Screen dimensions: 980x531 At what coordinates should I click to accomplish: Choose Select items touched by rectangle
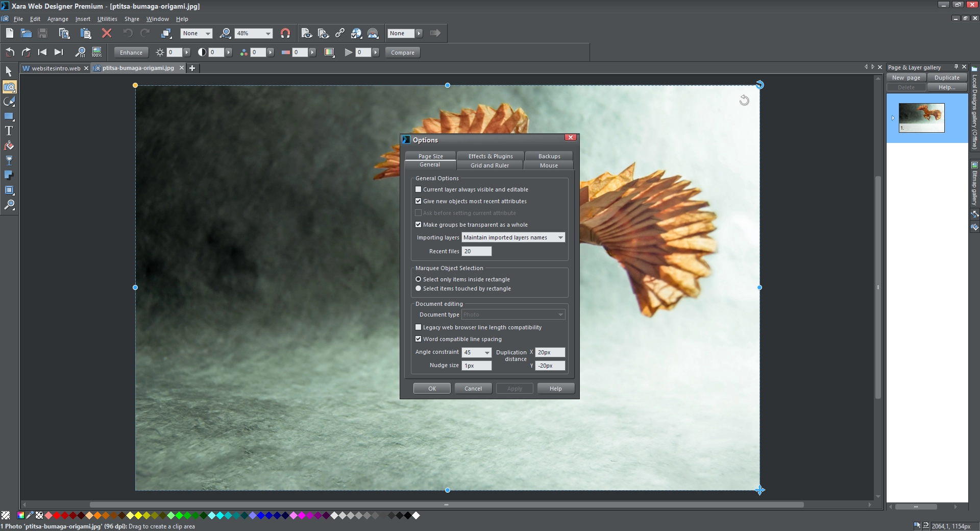pyautogui.click(x=419, y=288)
